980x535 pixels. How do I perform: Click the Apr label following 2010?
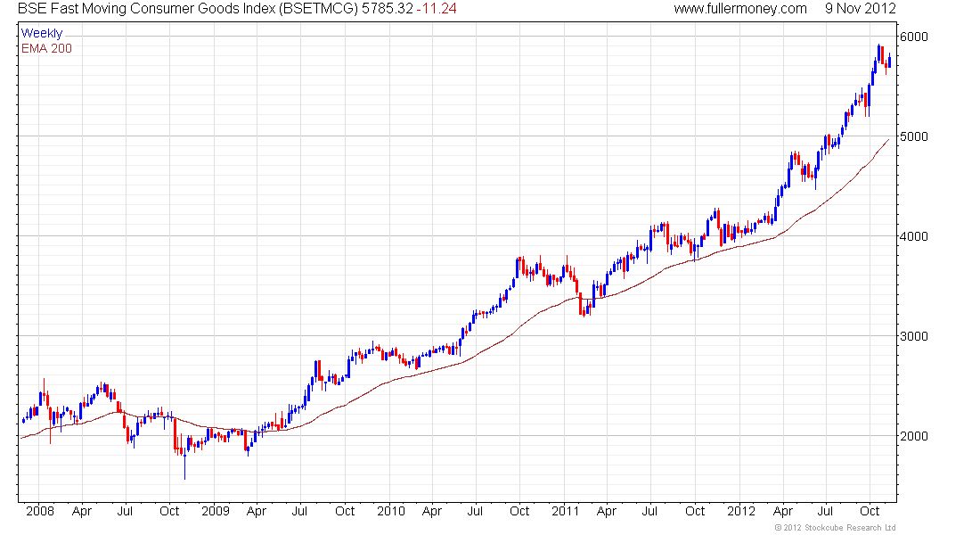432,512
